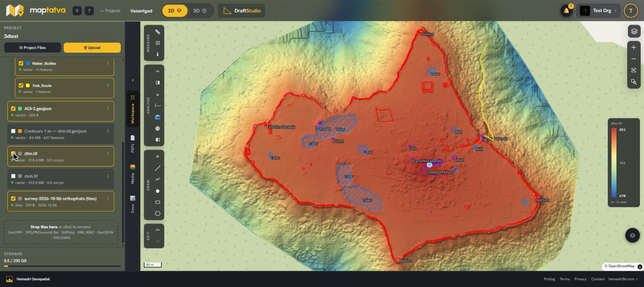Choose the polyline draw tool
Image resolution: width=644 pixels, height=287 pixels.
click(x=158, y=179)
